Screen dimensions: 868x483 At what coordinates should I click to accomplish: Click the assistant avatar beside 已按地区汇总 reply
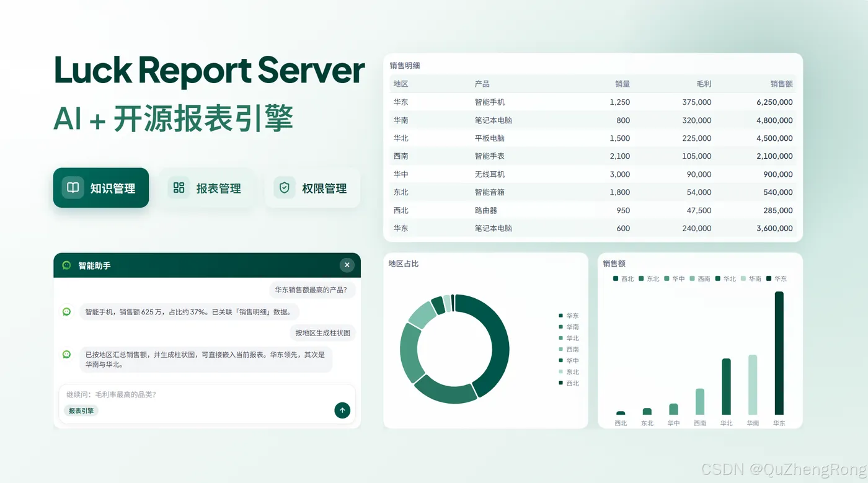pos(66,354)
